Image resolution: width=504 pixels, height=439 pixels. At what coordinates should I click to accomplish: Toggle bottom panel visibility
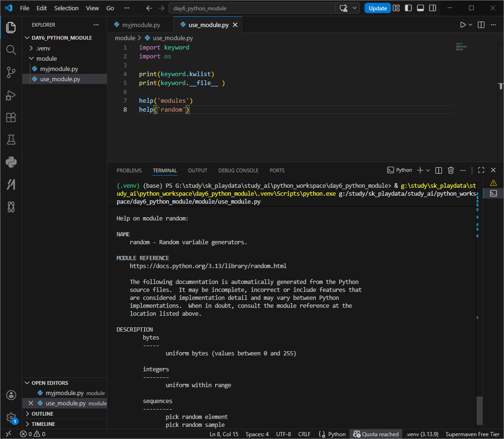coord(420,8)
